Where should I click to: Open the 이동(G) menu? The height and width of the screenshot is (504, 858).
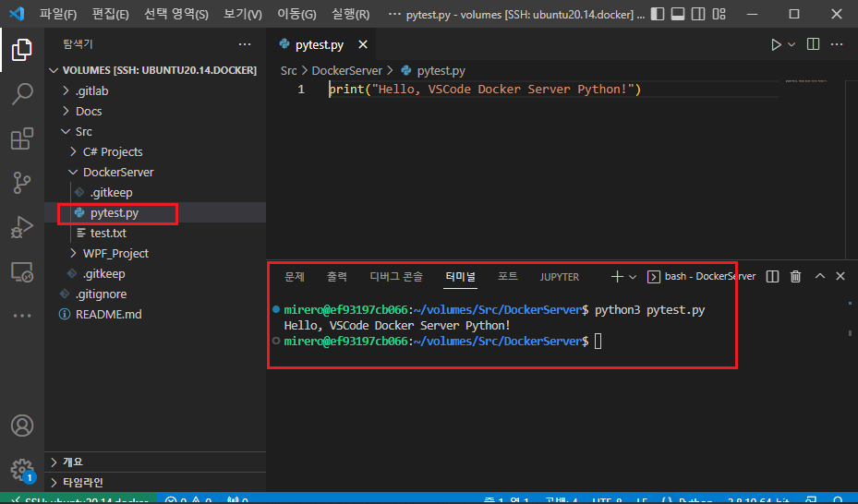296,14
